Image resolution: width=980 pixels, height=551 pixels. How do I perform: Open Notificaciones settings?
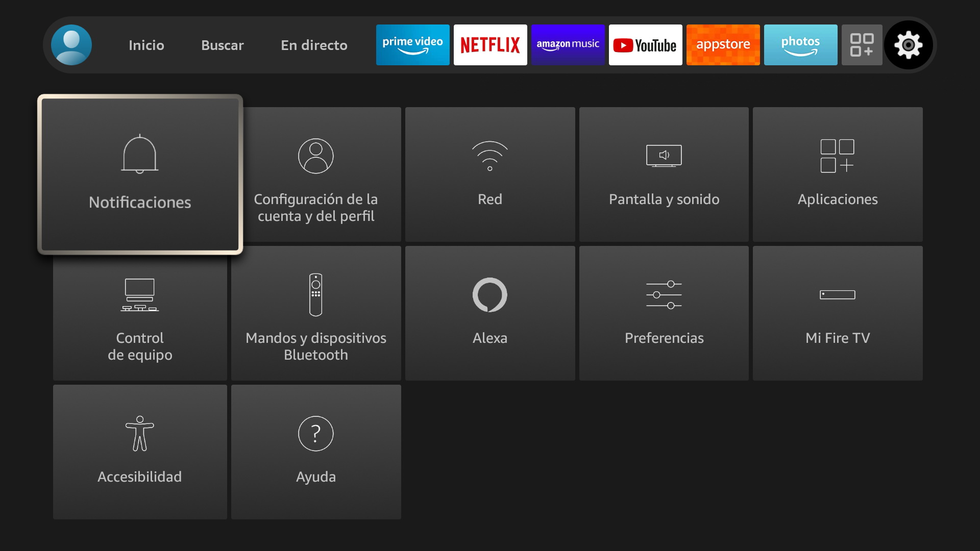tap(140, 173)
